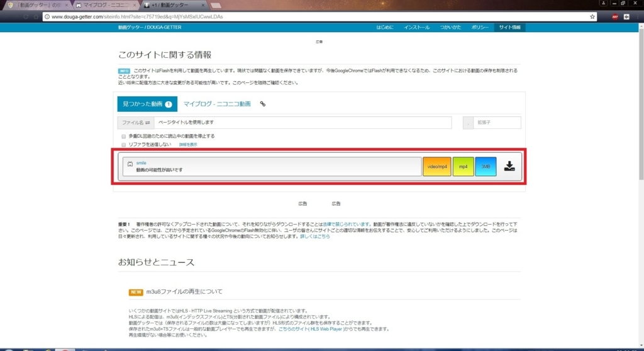Click the file name input field
The width and height of the screenshot is (644, 351).
point(303,123)
